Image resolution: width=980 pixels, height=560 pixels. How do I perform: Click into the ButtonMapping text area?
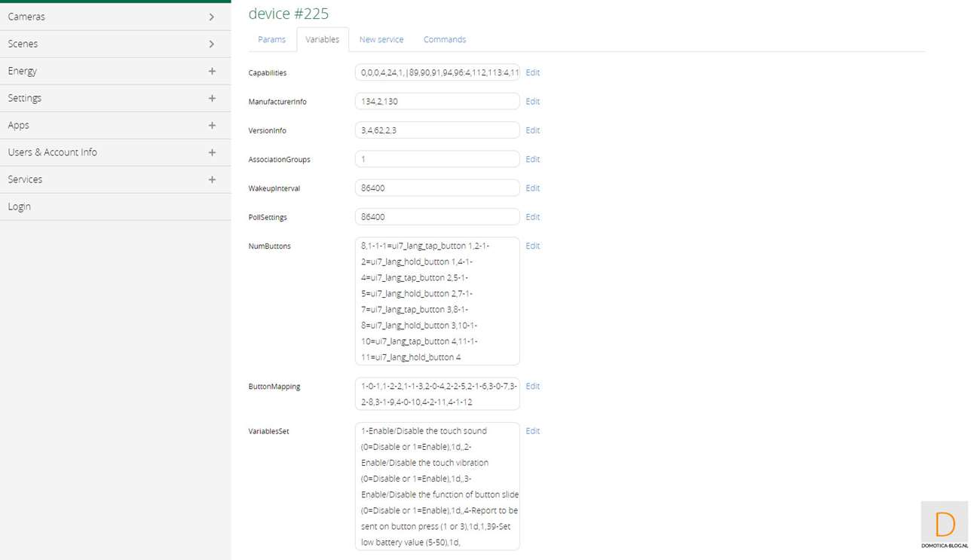click(x=436, y=394)
